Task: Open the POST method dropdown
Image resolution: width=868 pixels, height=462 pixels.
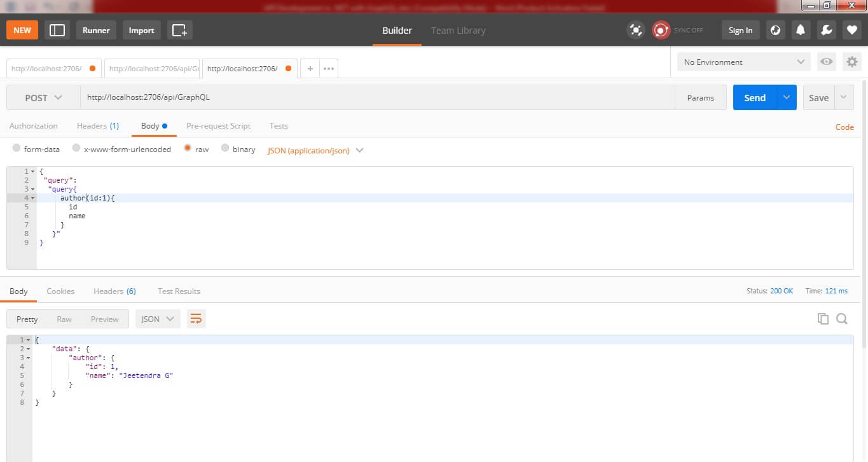Action: (43, 98)
